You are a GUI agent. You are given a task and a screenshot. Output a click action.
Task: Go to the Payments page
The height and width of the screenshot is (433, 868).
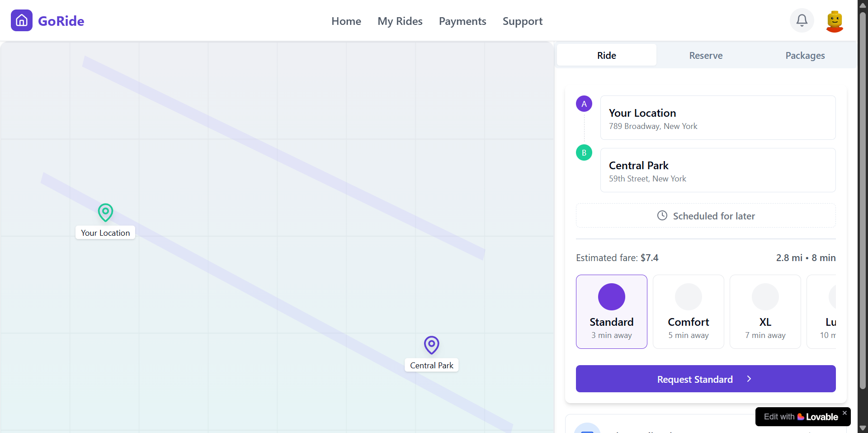tap(462, 21)
